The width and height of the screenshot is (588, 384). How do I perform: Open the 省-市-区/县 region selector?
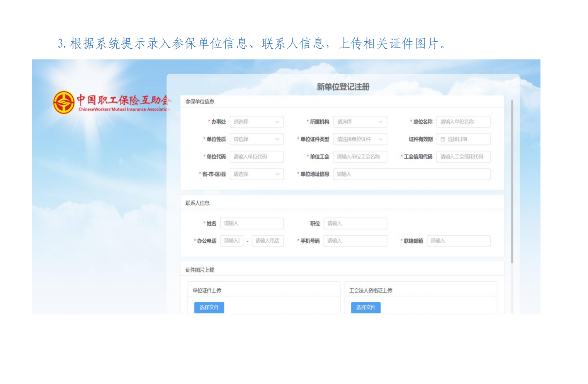click(257, 174)
